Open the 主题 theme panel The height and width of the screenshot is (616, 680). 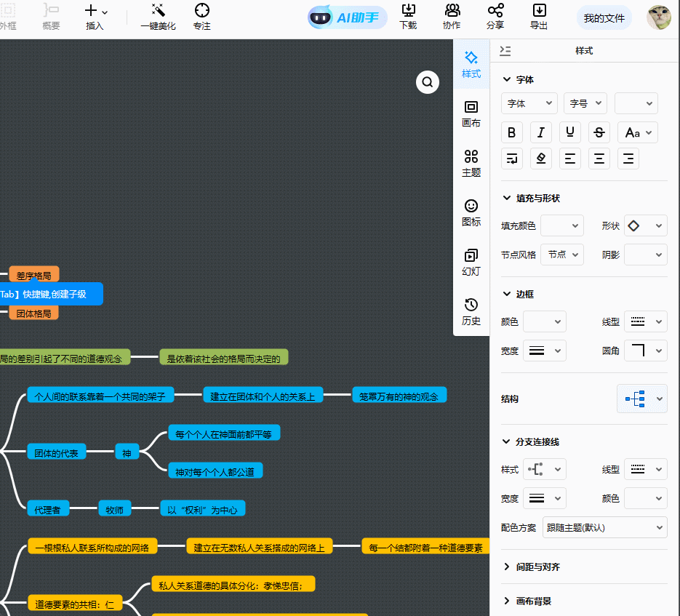(471, 164)
